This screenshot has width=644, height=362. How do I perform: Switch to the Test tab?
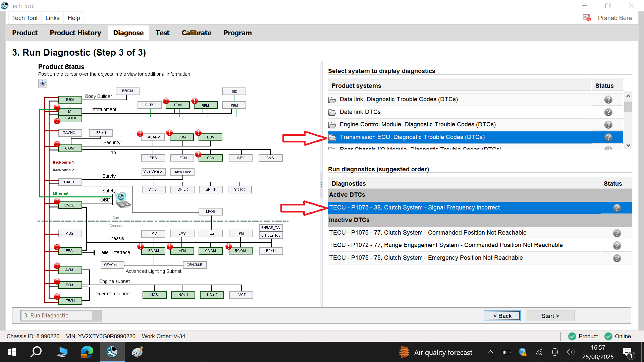162,33
